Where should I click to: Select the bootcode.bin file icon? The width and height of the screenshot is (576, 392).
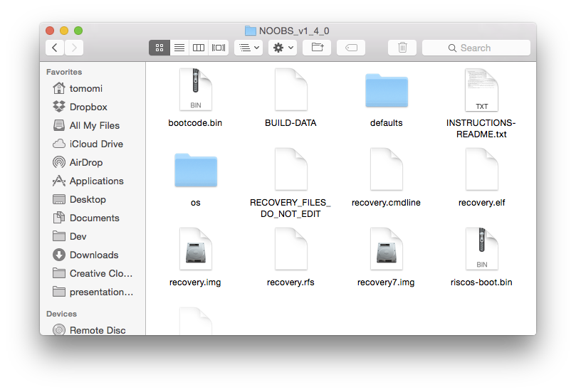[x=195, y=90]
